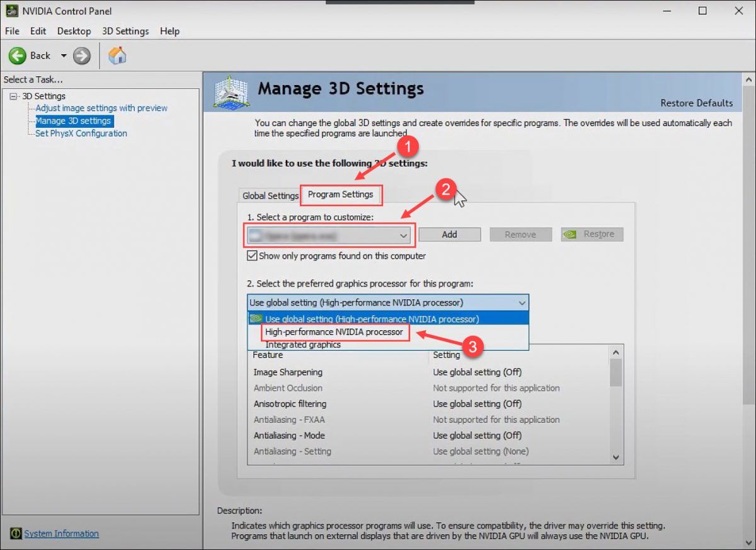Switch to the Global Settings tab

coord(270,195)
